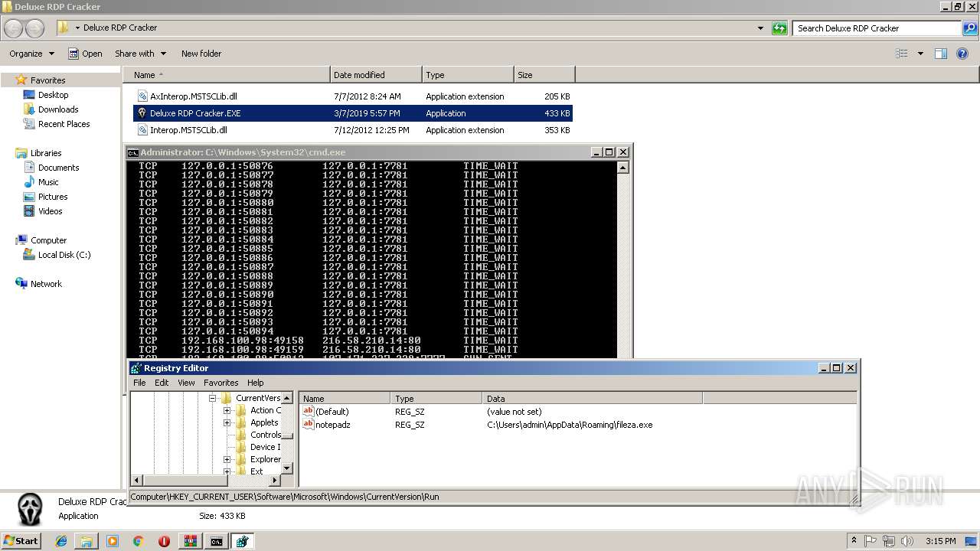The width and height of the screenshot is (980, 551).
Task: Open Videos library in sidebar
Action: 51,211
